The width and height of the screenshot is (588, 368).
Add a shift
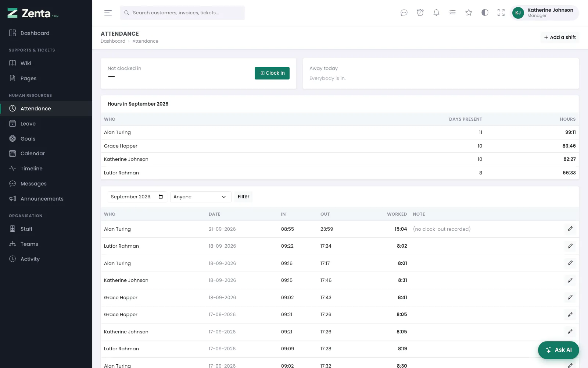tap(560, 37)
